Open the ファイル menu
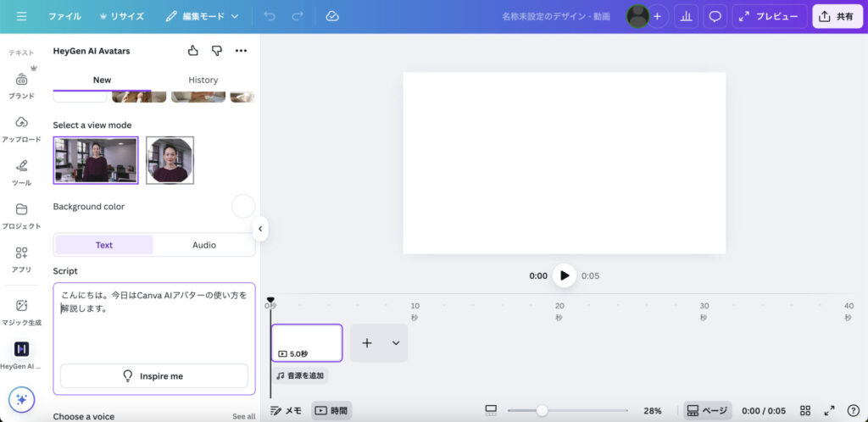The width and height of the screenshot is (868, 422). (x=64, y=16)
